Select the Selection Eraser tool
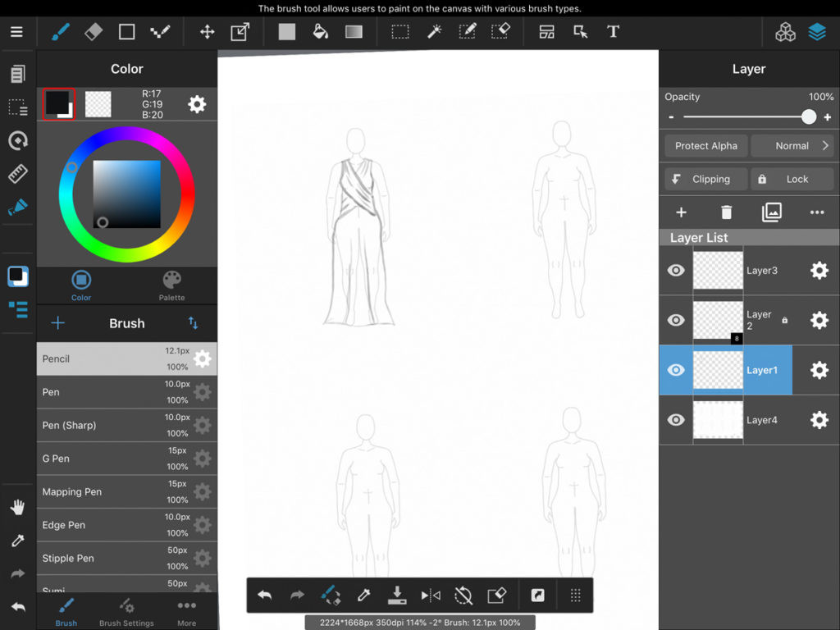The image size is (840, 630). tap(501, 32)
